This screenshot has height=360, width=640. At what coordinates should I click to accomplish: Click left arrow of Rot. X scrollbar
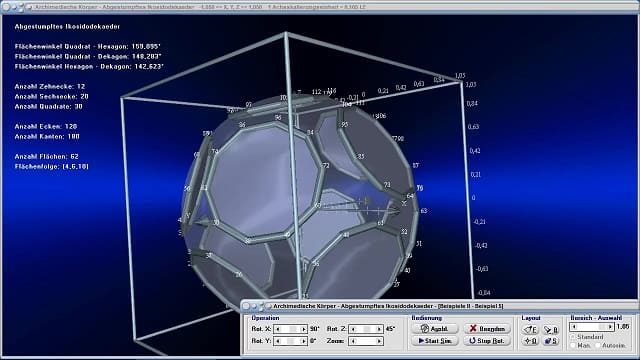[278, 329]
